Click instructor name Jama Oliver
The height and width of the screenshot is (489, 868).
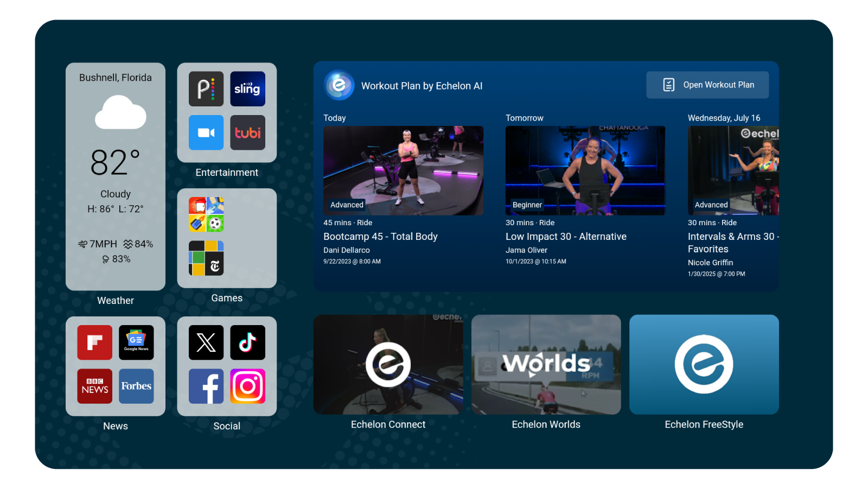[x=526, y=250]
